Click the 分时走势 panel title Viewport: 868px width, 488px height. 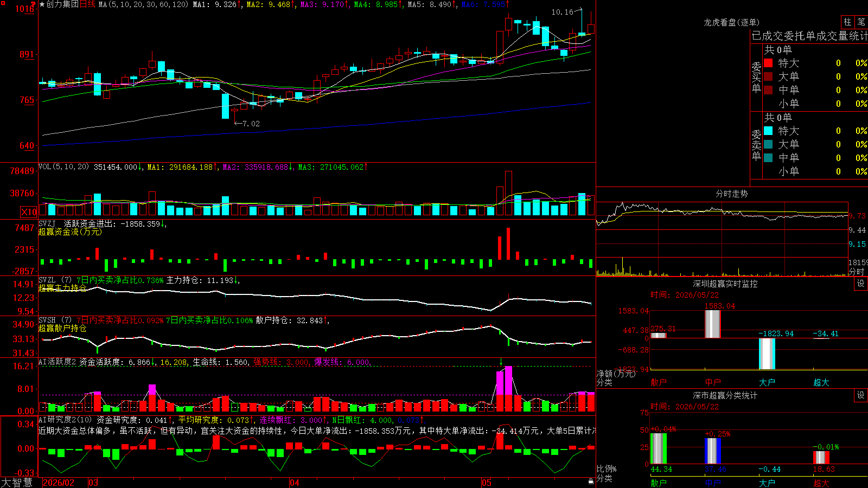coord(731,194)
